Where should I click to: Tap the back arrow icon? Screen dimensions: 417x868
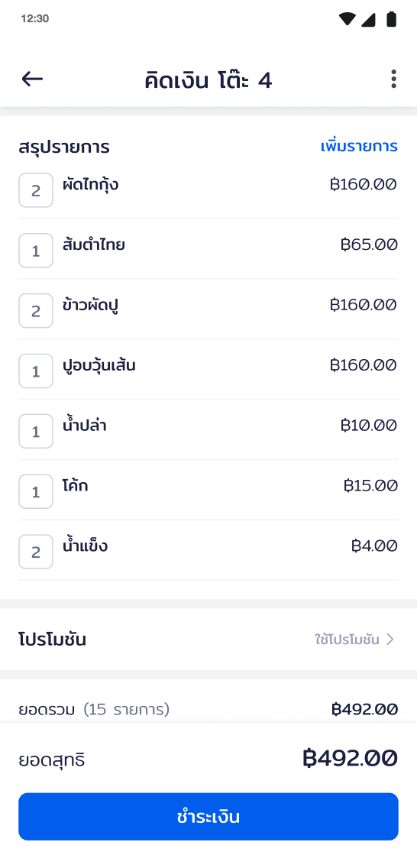[x=32, y=79]
